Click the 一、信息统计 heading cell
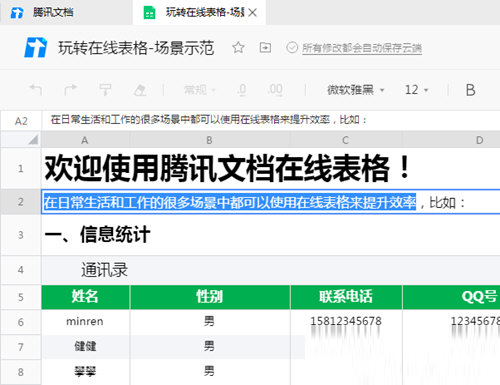Image resolution: width=500 pixels, height=385 pixels. (x=97, y=234)
